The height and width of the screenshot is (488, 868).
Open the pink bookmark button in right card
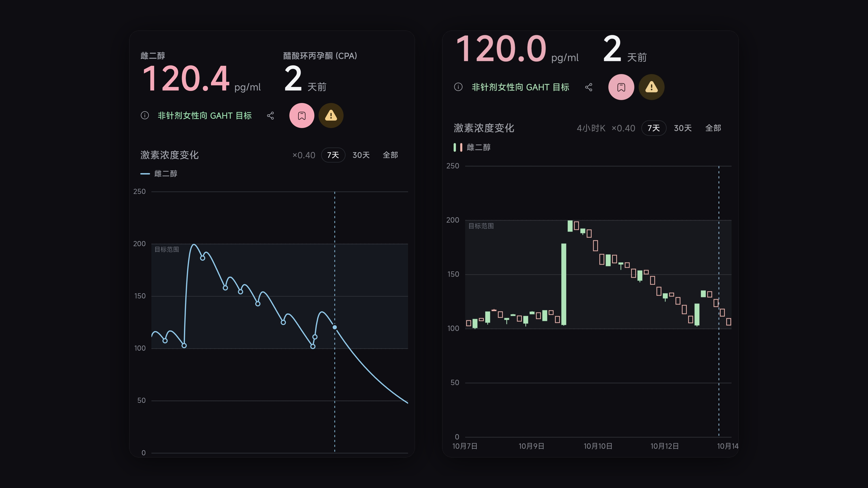tap(621, 87)
